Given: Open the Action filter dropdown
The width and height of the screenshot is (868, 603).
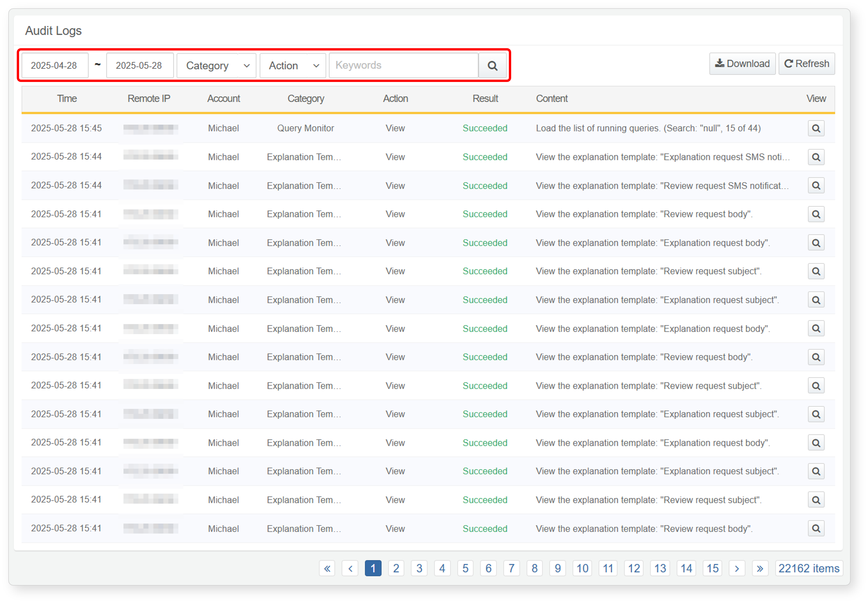Looking at the screenshot, I should pyautogui.click(x=293, y=66).
